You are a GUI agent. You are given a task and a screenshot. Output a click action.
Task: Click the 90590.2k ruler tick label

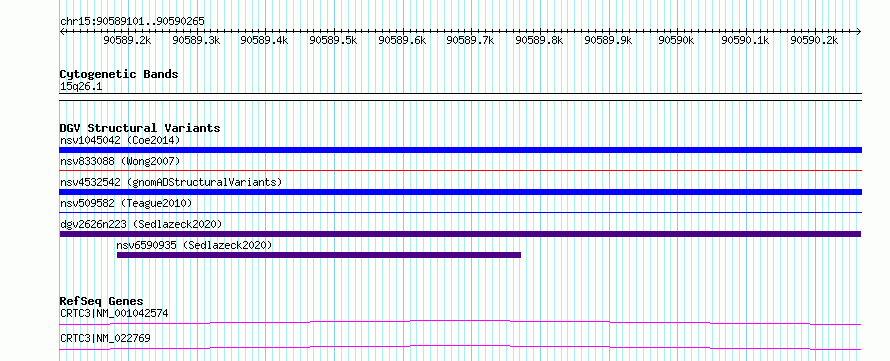(x=814, y=40)
